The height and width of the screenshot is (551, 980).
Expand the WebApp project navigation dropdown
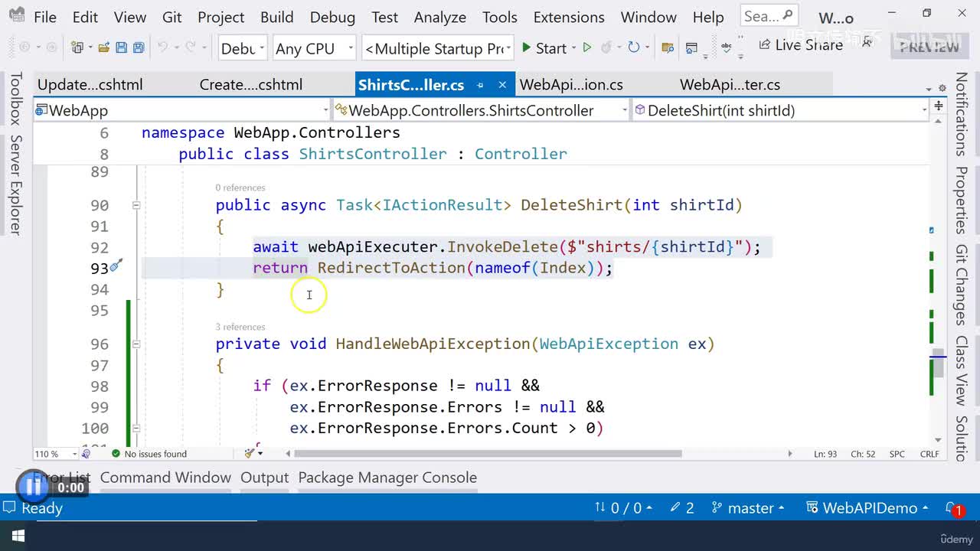coord(181,110)
